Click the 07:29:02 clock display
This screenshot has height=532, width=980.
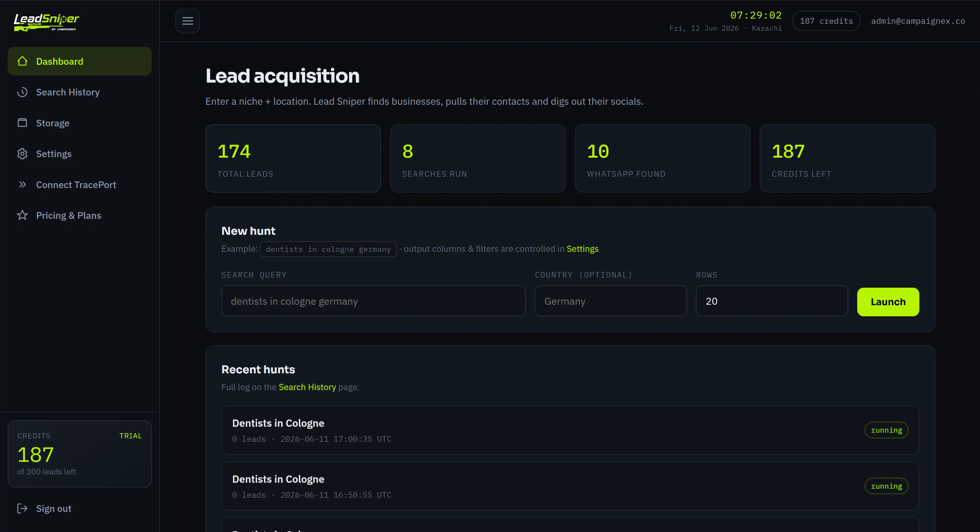[x=756, y=15]
